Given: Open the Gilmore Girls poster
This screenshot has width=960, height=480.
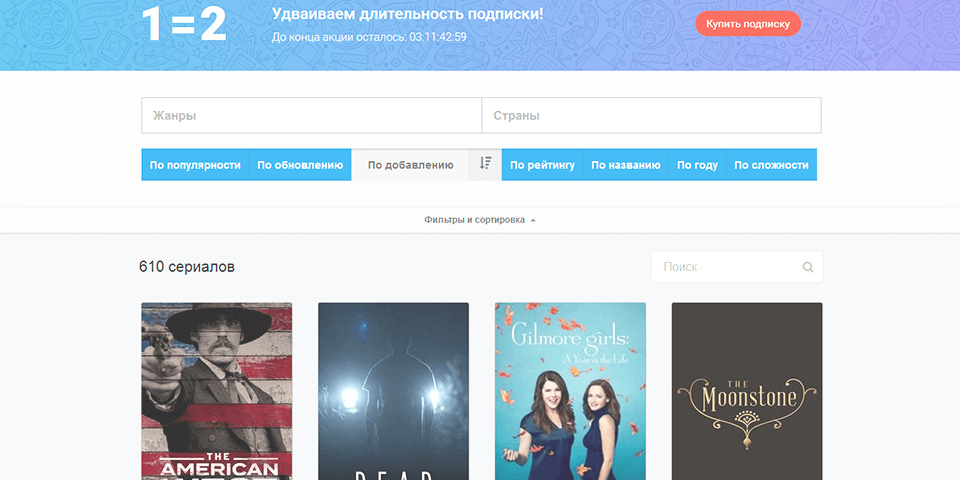Looking at the screenshot, I should click(x=570, y=391).
